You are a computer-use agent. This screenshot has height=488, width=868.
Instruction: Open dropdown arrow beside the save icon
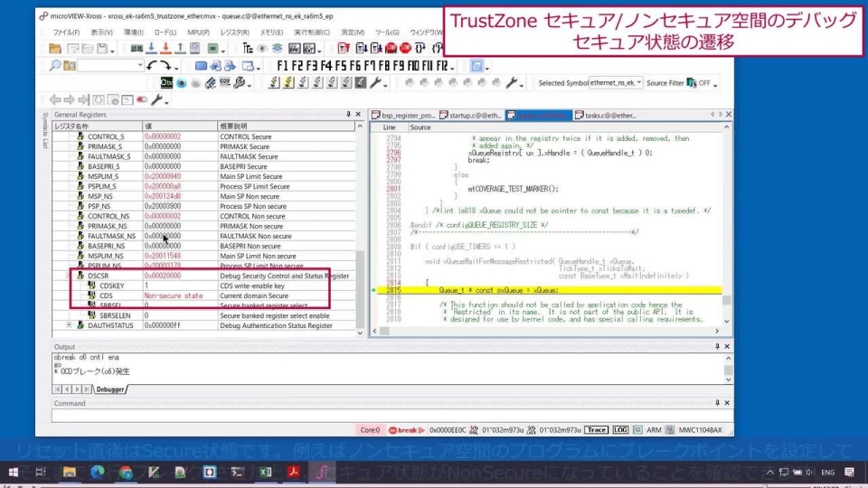click(112, 51)
